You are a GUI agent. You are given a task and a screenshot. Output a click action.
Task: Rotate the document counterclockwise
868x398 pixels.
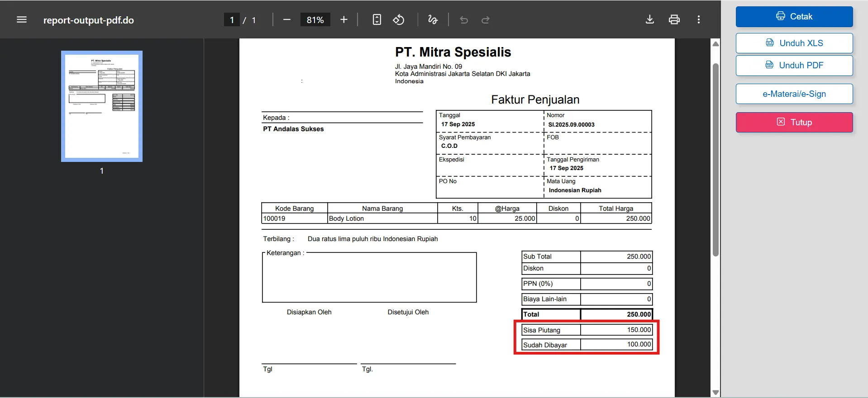point(398,20)
